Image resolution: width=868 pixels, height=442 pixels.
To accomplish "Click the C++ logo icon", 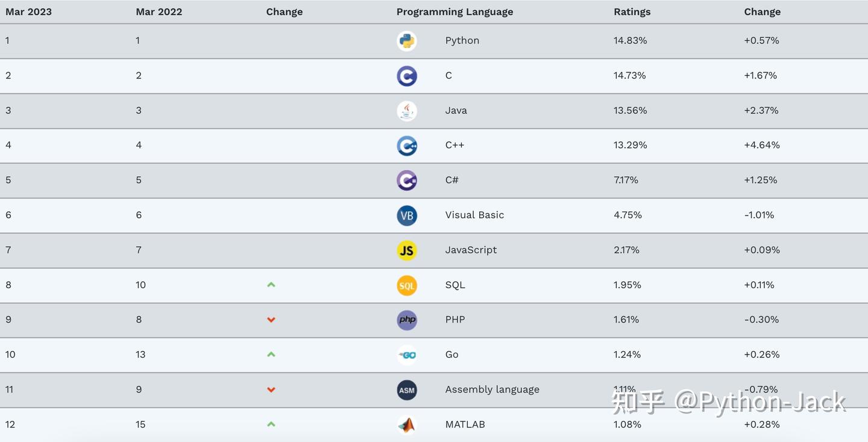I will (x=407, y=145).
